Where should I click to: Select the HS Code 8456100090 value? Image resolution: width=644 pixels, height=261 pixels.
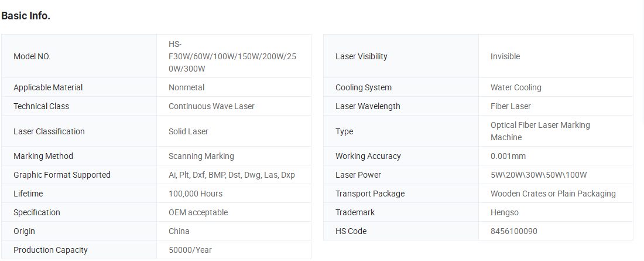[x=514, y=231]
